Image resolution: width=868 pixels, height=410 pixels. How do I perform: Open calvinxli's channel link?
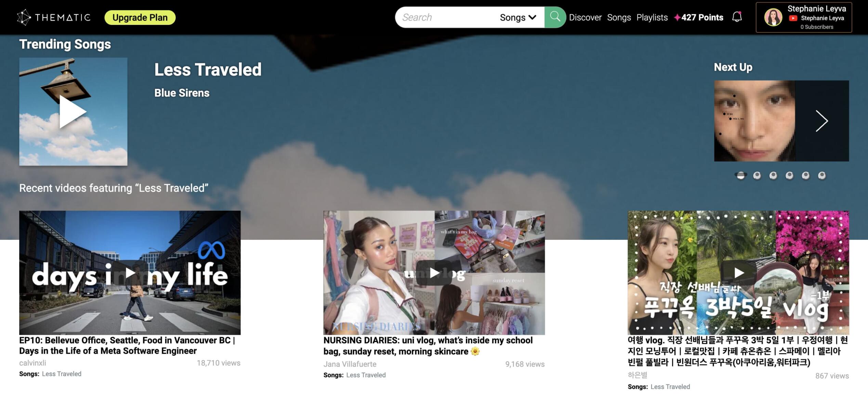[x=32, y=363]
